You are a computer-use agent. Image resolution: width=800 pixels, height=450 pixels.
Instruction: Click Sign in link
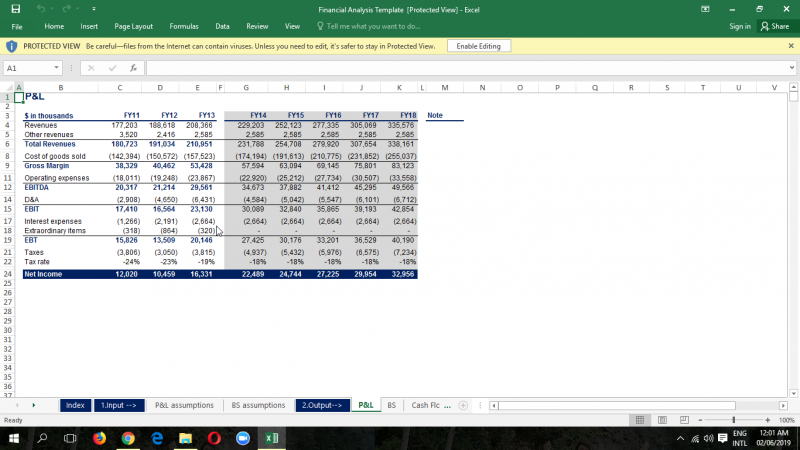(740, 26)
